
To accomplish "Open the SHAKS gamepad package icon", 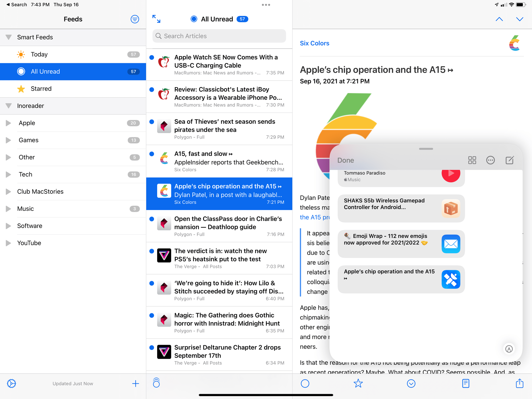I will coord(451,208).
